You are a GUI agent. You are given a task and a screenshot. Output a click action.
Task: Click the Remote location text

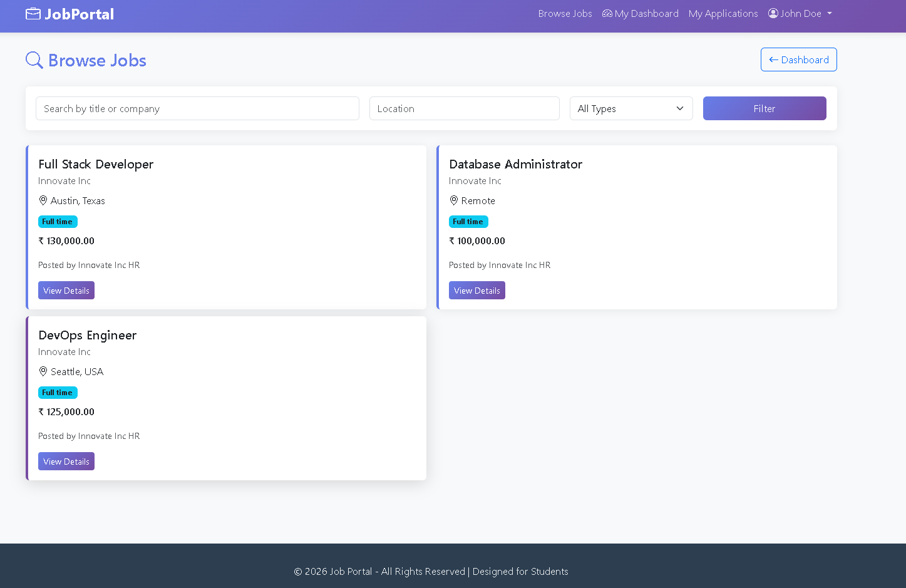478,200
